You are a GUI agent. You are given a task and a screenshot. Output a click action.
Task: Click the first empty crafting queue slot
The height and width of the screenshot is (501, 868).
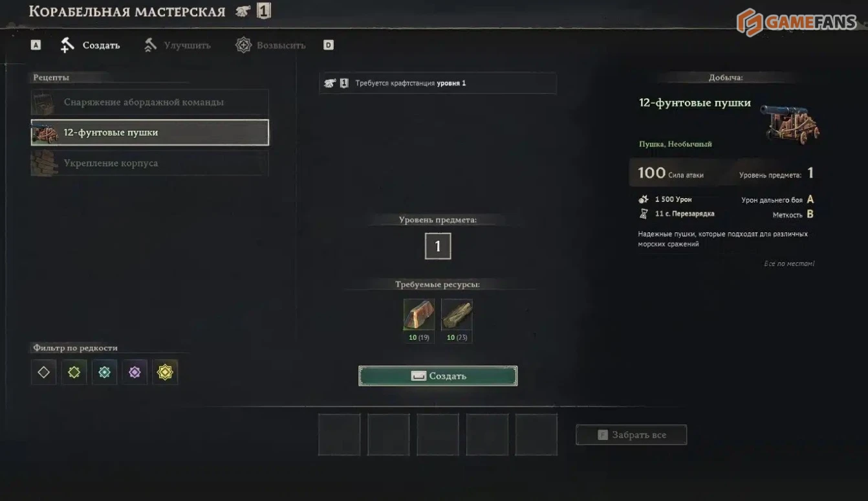pyautogui.click(x=340, y=434)
